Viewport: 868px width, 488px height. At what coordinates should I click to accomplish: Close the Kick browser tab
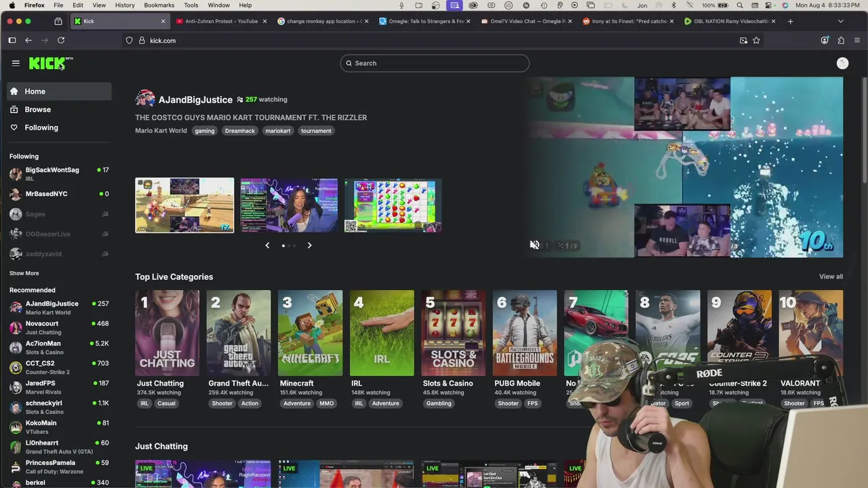pos(163,21)
